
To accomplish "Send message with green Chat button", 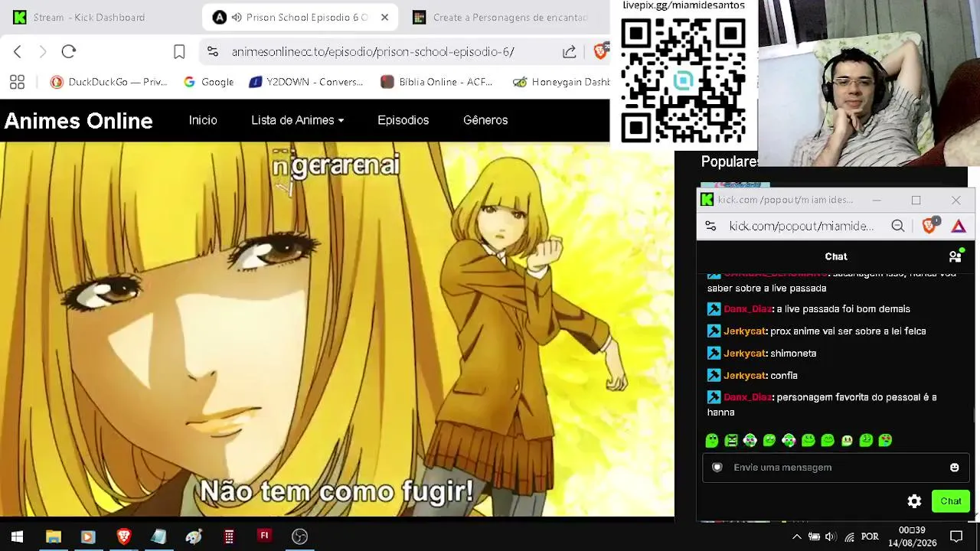I will 951,501.
